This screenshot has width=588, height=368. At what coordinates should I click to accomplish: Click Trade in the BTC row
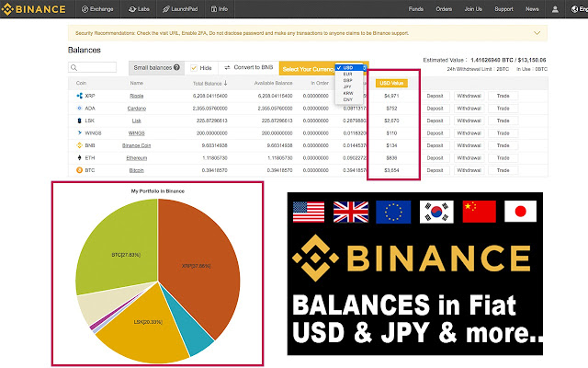[x=503, y=170]
